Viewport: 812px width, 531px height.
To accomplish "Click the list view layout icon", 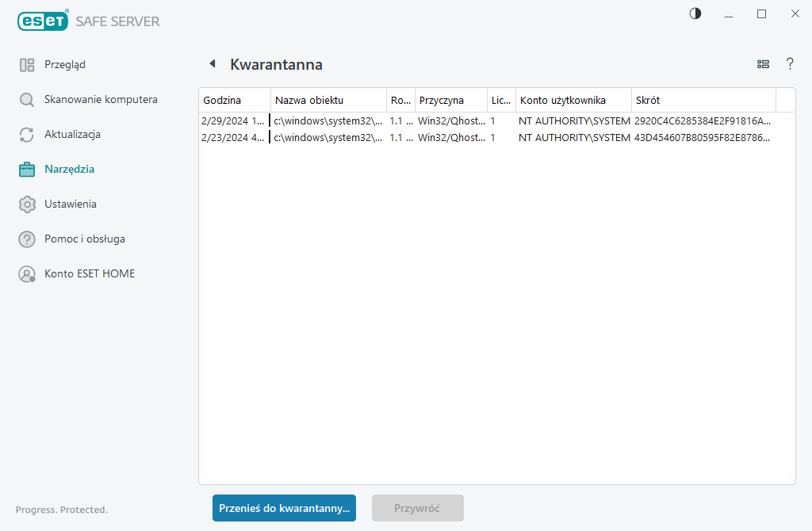I will point(763,64).
